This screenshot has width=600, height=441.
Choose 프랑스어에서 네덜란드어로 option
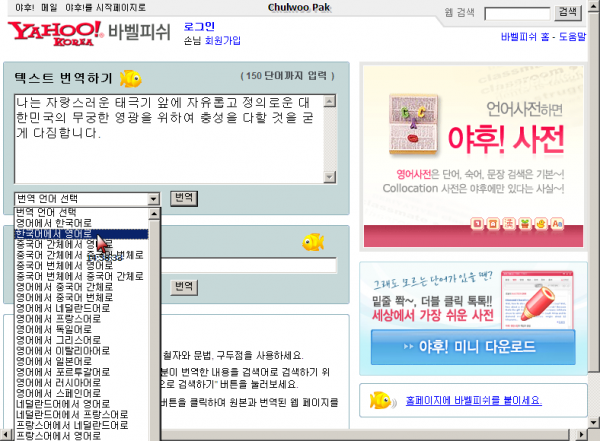(x=82, y=425)
